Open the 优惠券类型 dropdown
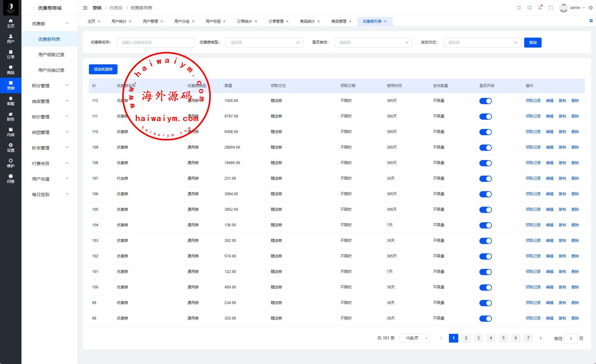The height and width of the screenshot is (364, 596). pyautogui.click(x=264, y=43)
